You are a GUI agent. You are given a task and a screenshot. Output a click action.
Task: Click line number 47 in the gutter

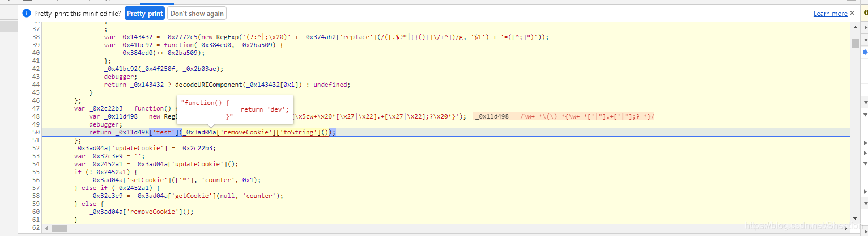(x=36, y=108)
